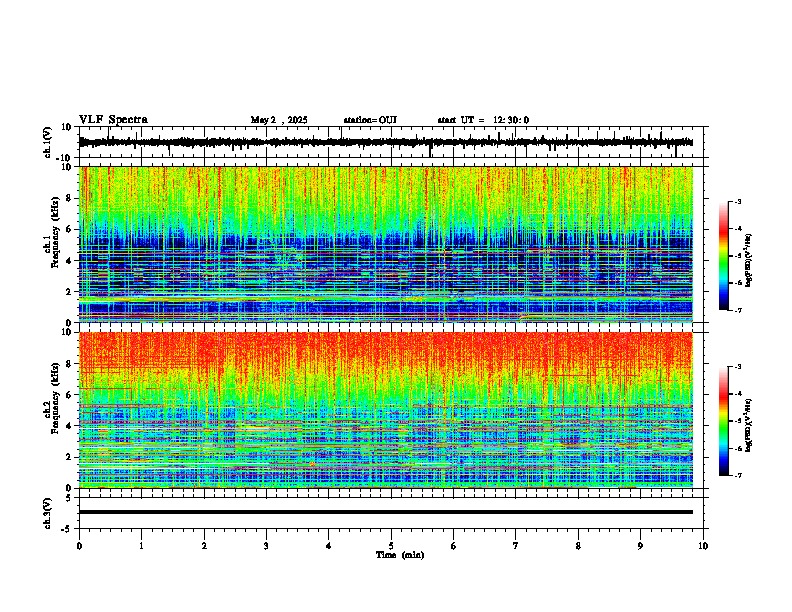Screen dimensions: 792x612
Task: Click the ch.2 spectrogram color bar
Action: pyautogui.click(x=723, y=421)
